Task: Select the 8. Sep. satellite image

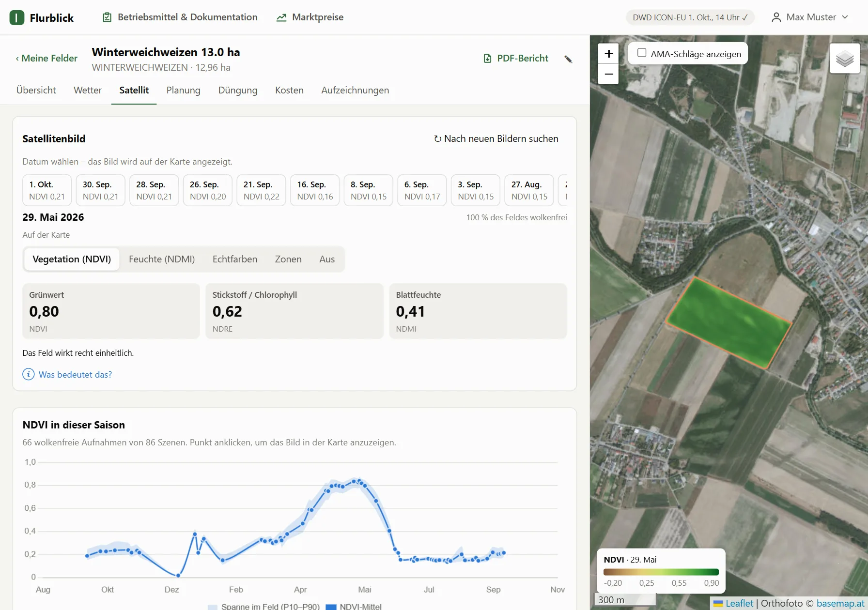Action: [369, 190]
